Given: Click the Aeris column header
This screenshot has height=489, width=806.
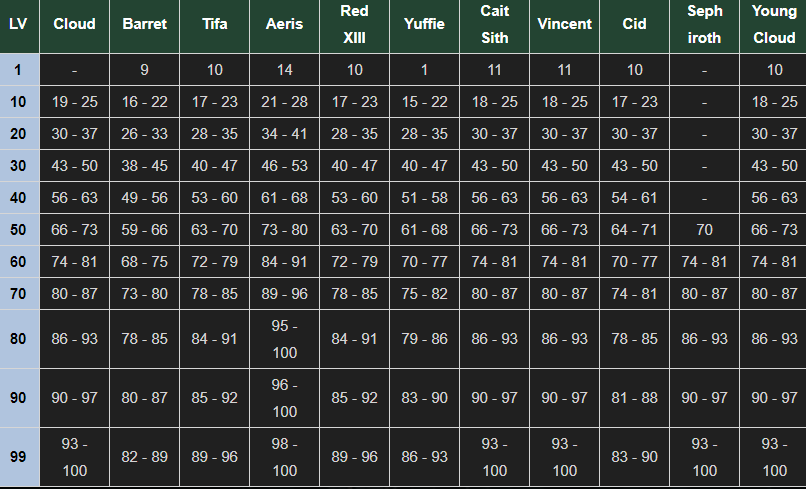Looking at the screenshot, I should click(x=285, y=24).
